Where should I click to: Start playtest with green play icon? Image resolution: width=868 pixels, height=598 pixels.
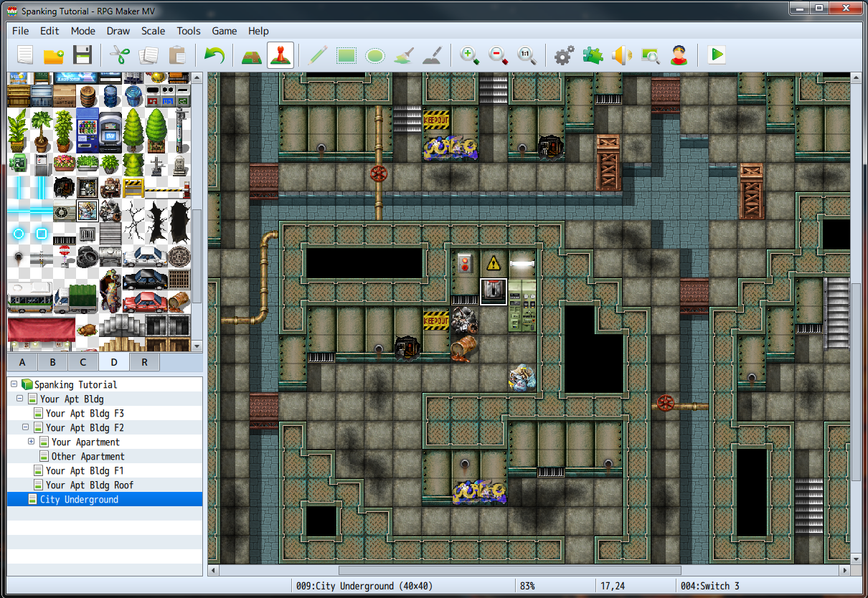point(716,55)
